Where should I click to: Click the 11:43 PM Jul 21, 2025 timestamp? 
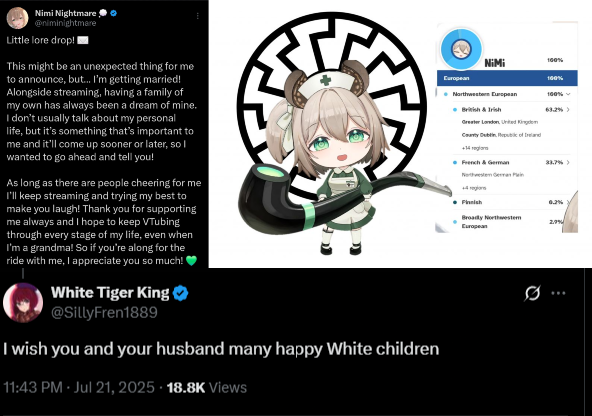tap(79, 388)
